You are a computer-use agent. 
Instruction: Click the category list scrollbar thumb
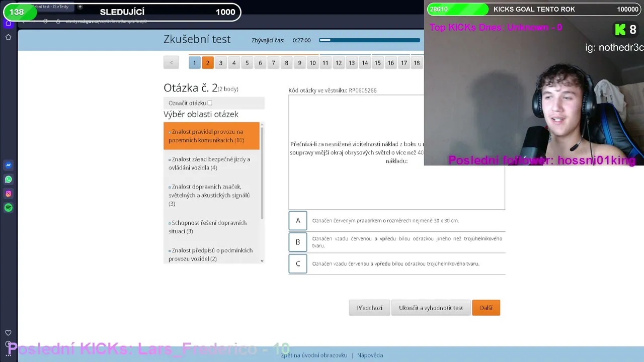(x=262, y=172)
